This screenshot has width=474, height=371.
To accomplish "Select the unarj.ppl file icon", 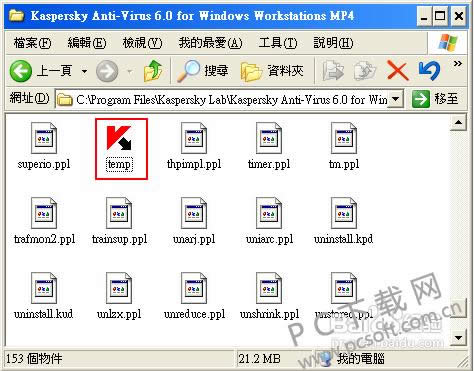I will (x=194, y=213).
